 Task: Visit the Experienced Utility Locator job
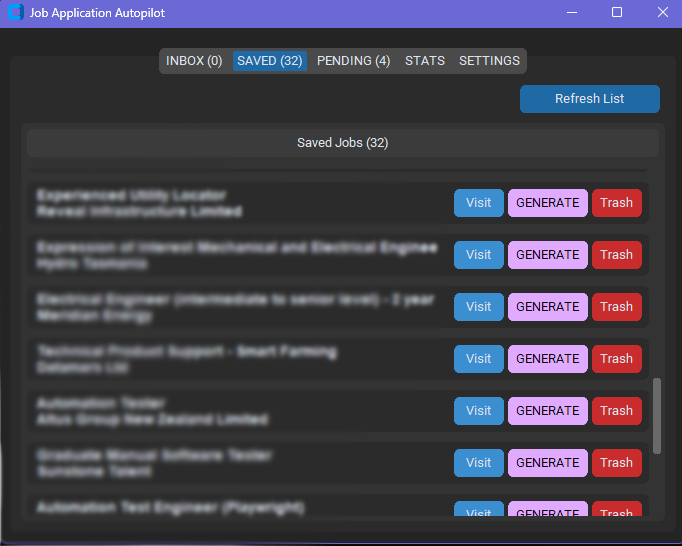[x=479, y=203]
